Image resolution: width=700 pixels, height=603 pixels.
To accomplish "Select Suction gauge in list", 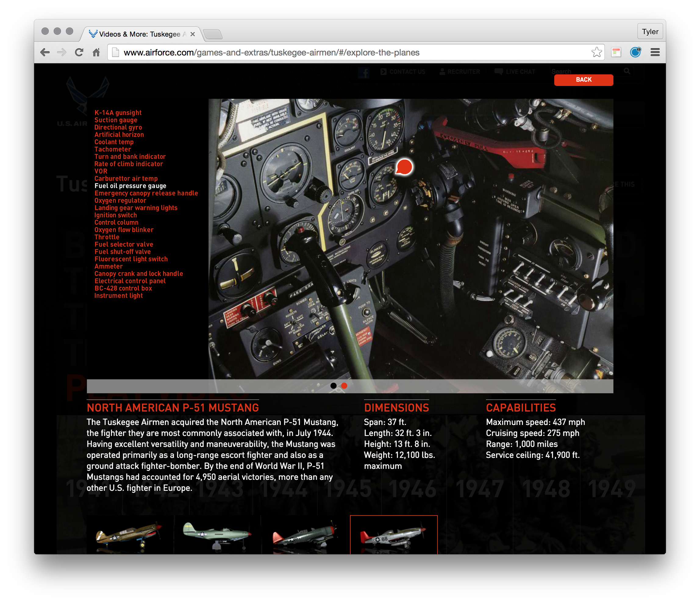I will (116, 120).
